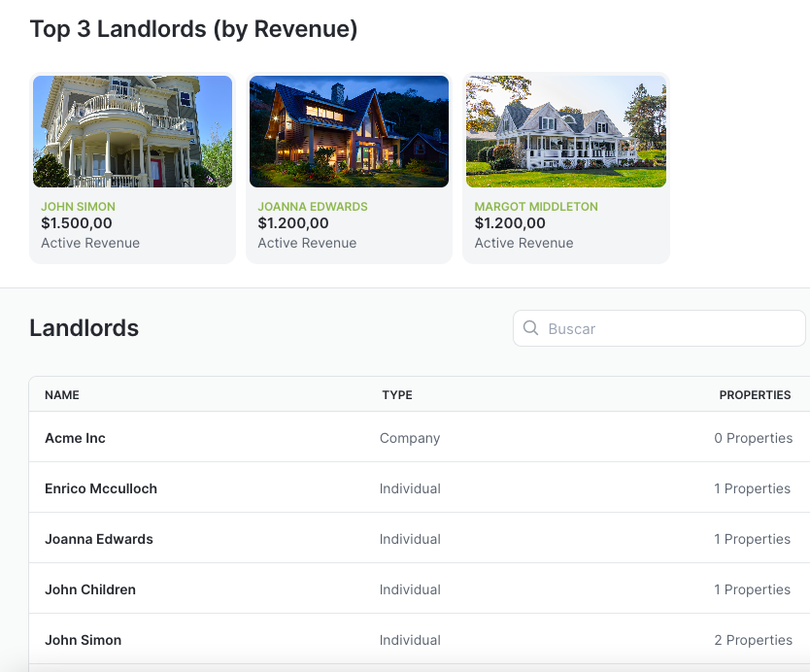Open Margot Middleton's house thumbnail

(566, 132)
